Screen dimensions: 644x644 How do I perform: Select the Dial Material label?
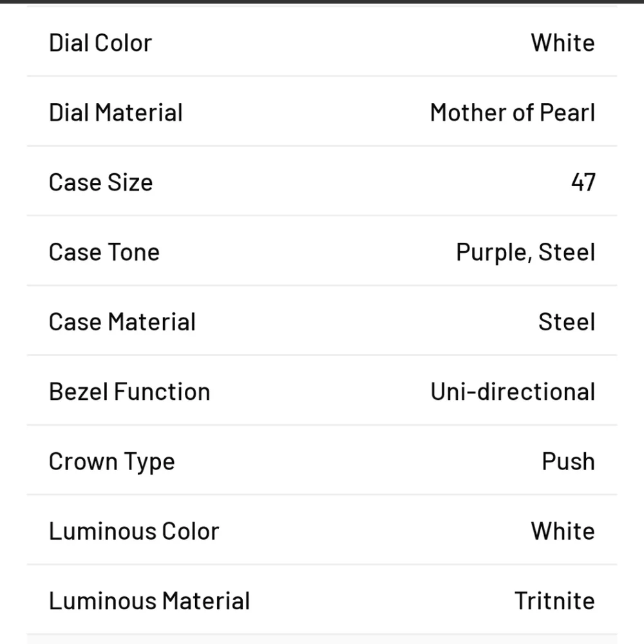point(116,113)
